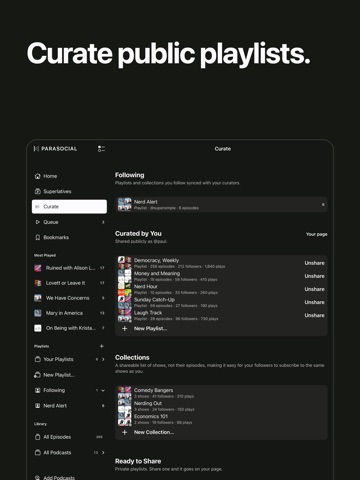360x480 pixels.
Task: Click the Superlatives icon
Action: (x=38, y=191)
